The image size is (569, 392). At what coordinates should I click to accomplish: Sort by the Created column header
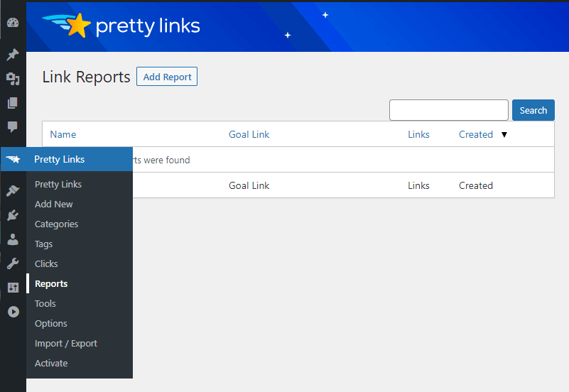(x=476, y=134)
